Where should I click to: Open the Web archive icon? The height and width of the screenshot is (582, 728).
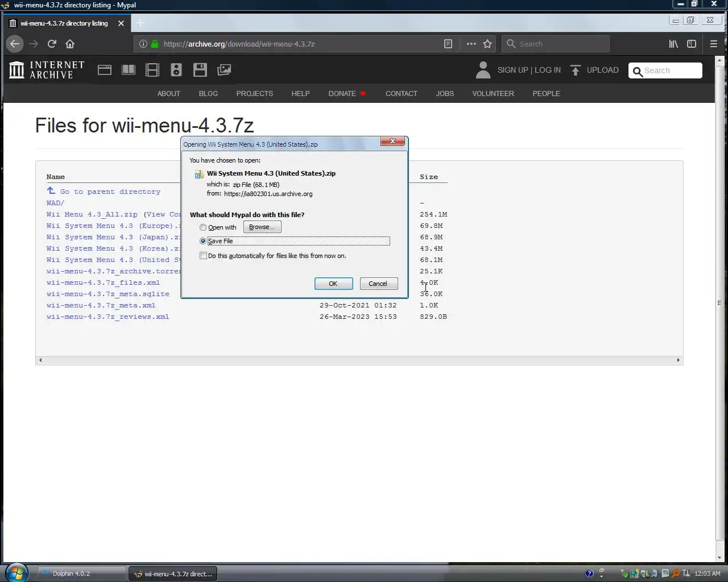[x=105, y=70]
